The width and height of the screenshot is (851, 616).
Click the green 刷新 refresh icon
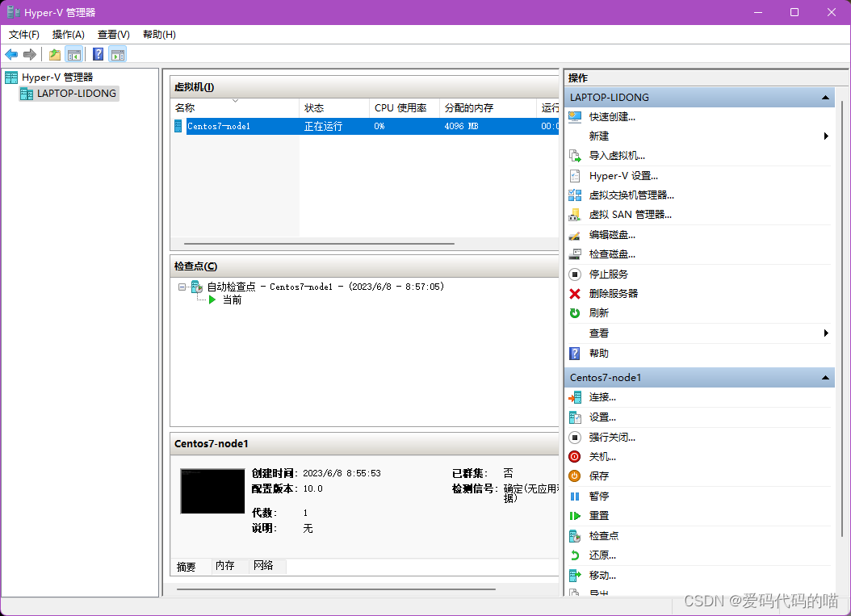575,313
